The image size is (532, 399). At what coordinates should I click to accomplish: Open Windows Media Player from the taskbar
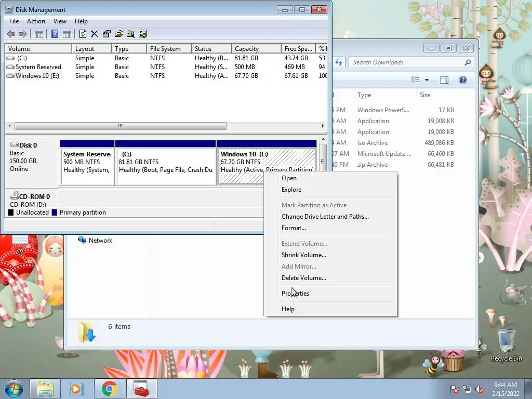77,389
